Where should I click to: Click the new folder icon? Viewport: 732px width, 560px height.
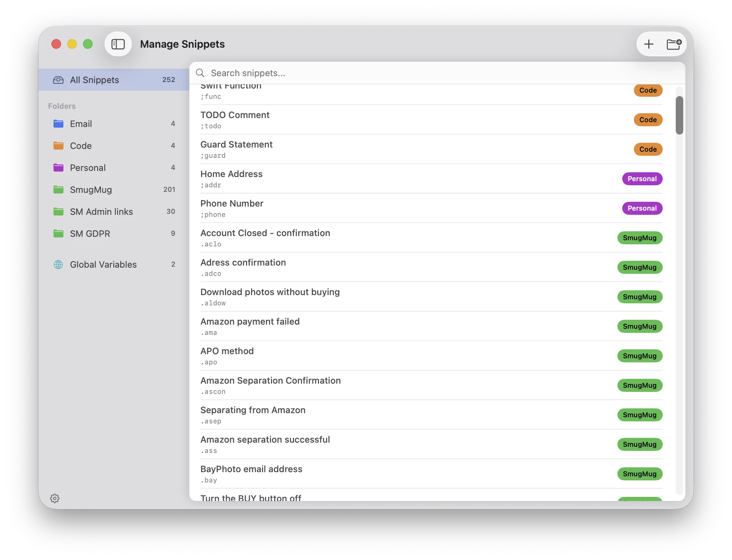click(x=674, y=44)
